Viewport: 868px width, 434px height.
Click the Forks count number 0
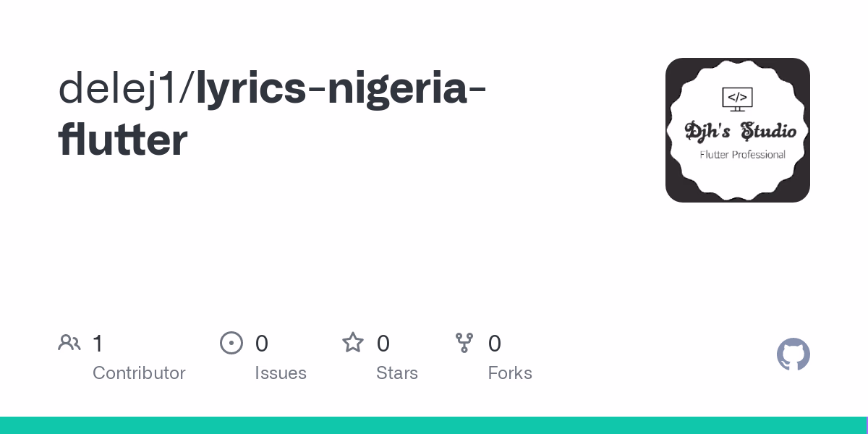(495, 344)
